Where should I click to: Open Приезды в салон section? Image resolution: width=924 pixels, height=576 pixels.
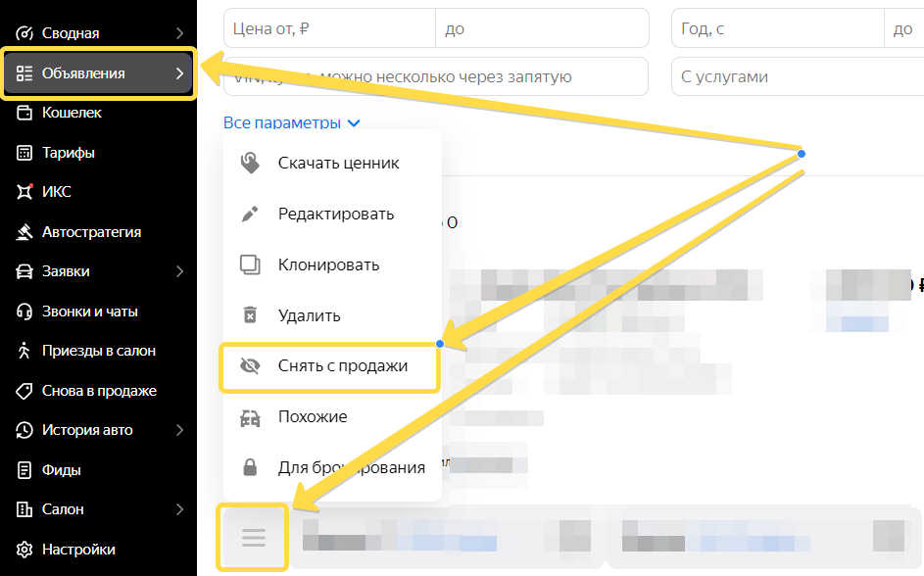pyautogui.click(x=98, y=351)
